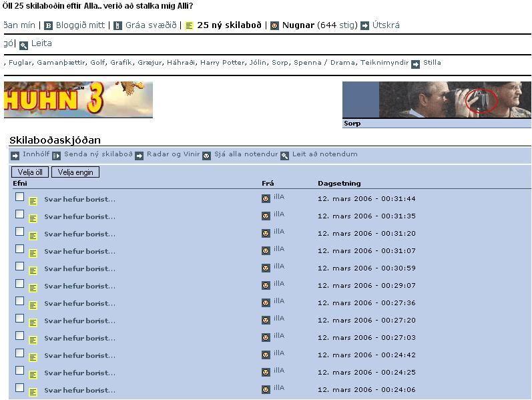Open the Gamanþættir category link
The width and height of the screenshot is (532, 400).
click(61, 63)
